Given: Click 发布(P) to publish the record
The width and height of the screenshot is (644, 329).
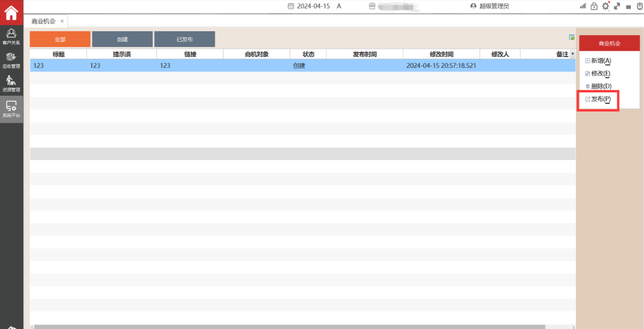Looking at the screenshot, I should pyautogui.click(x=598, y=99).
